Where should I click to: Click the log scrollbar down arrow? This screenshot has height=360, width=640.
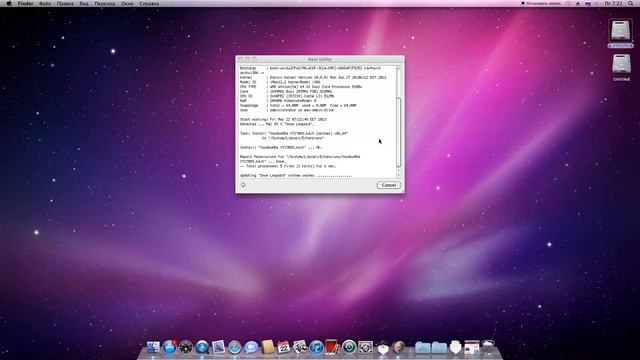[x=399, y=176]
